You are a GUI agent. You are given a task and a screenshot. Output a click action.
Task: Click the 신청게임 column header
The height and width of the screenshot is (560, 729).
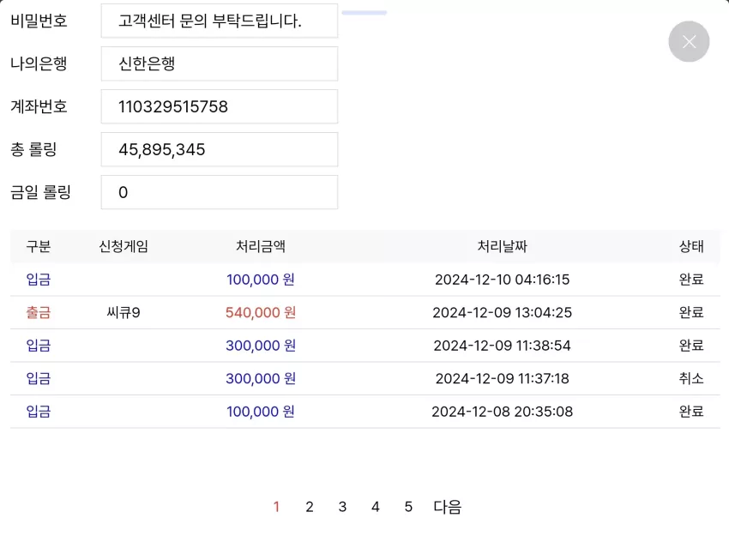coord(124,246)
